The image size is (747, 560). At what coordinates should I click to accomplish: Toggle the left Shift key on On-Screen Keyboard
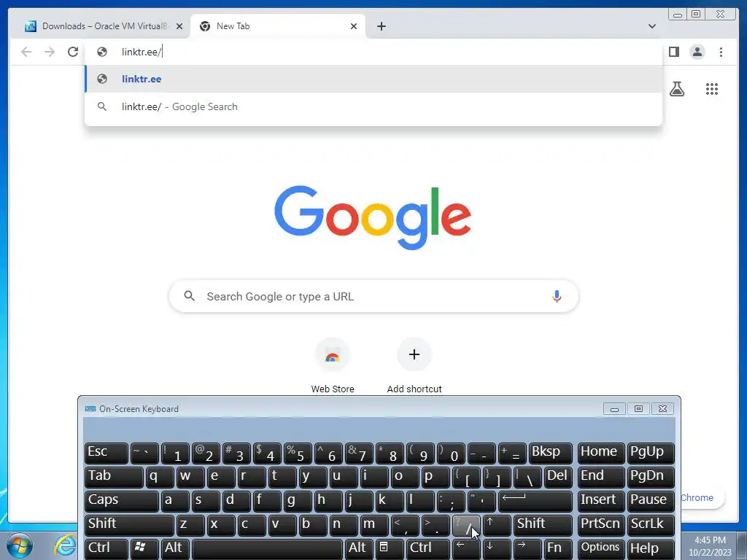(129, 525)
